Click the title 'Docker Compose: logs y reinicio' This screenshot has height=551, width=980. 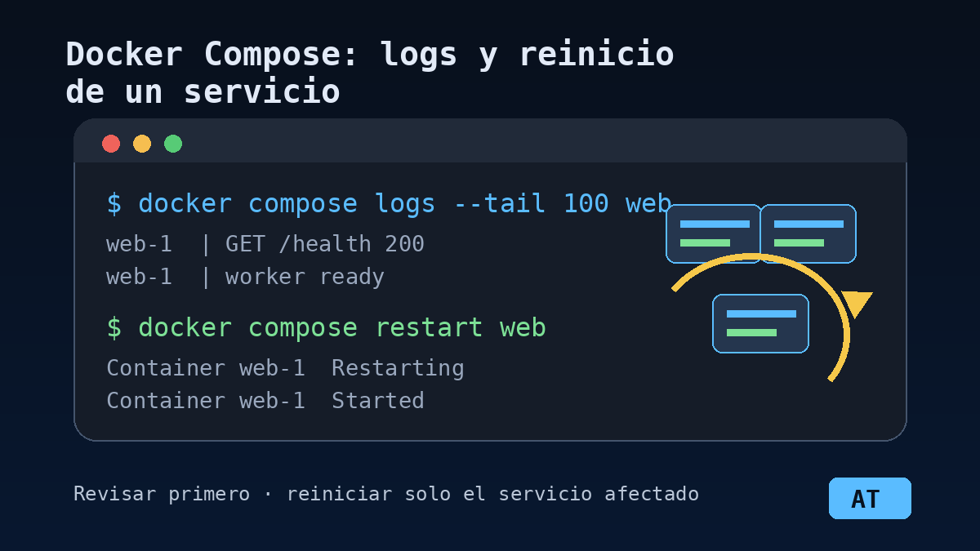(370, 55)
